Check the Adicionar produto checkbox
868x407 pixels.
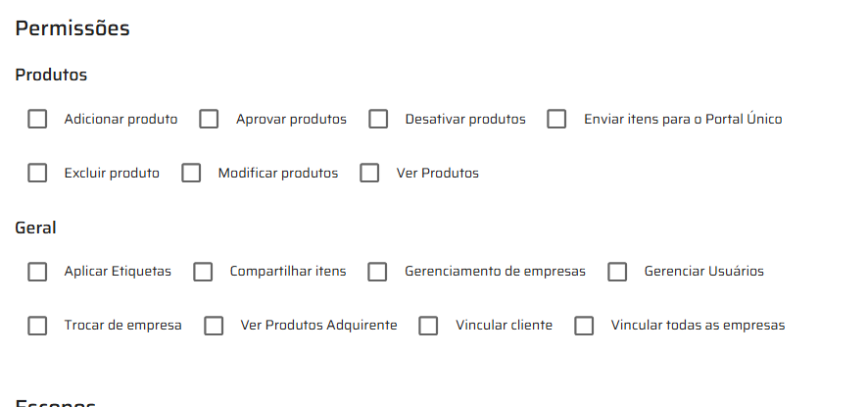tap(37, 120)
